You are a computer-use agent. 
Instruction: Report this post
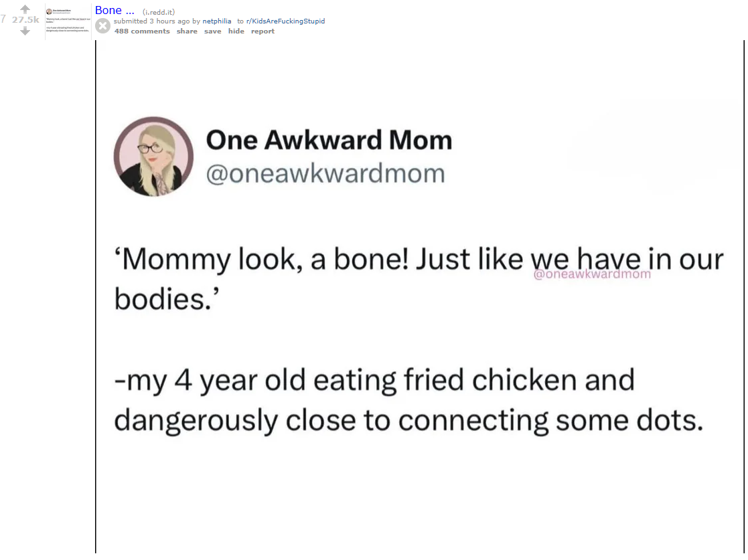(x=263, y=31)
